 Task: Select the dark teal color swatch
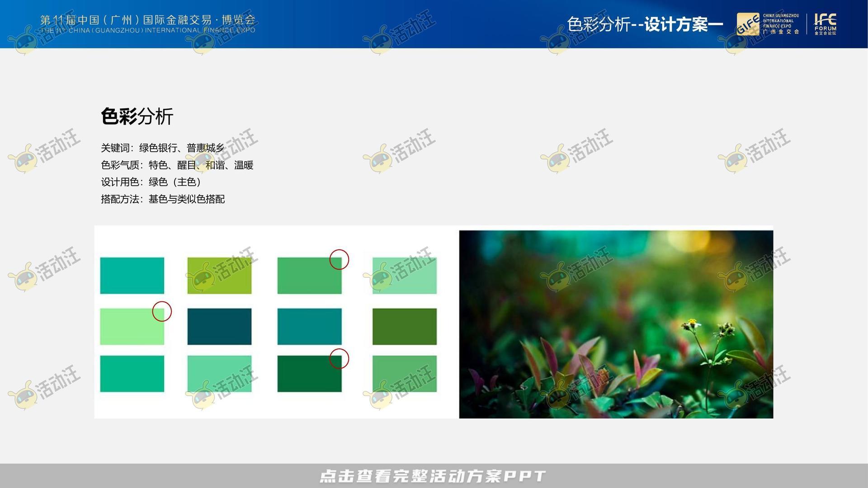click(x=219, y=326)
